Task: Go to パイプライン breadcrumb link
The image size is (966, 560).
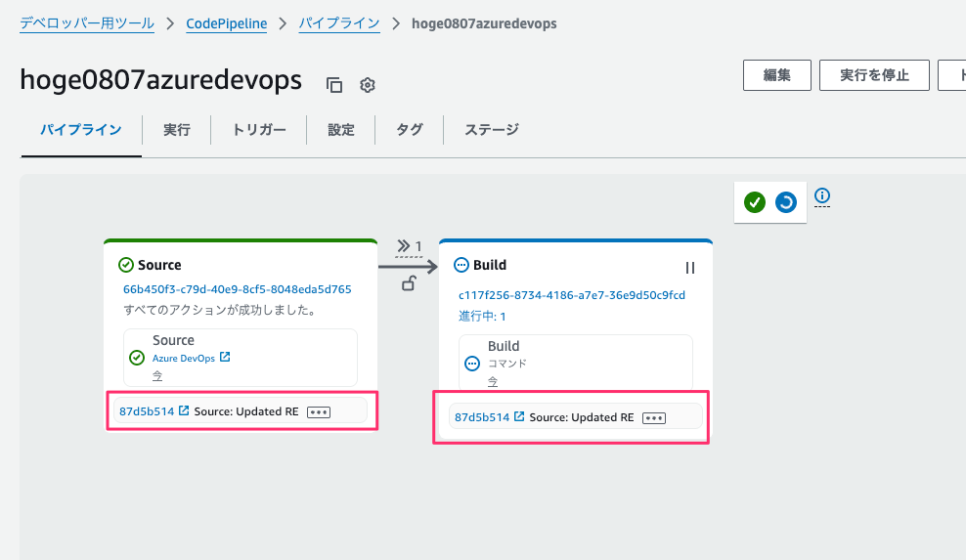Action: [x=339, y=23]
